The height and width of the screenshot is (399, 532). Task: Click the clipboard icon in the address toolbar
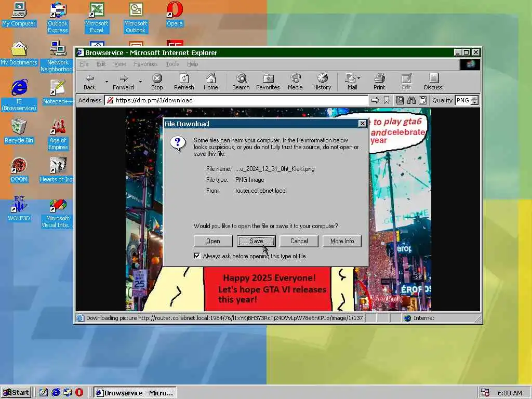tap(423, 100)
